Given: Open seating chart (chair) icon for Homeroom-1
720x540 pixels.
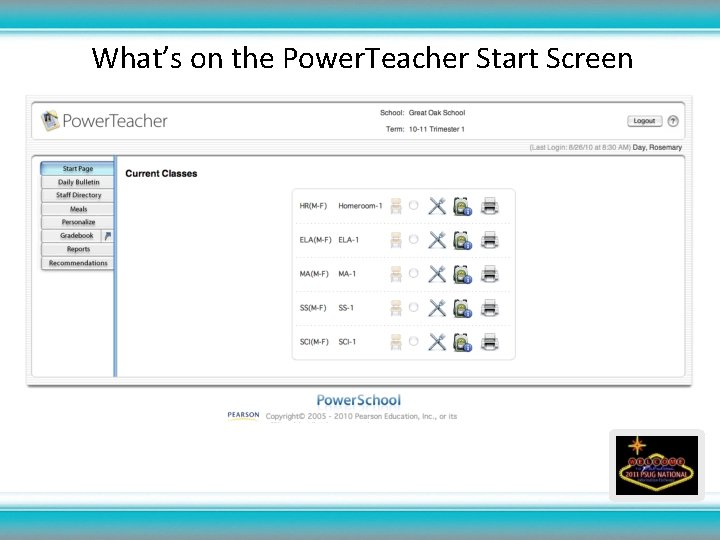Looking at the screenshot, I should 396,206.
